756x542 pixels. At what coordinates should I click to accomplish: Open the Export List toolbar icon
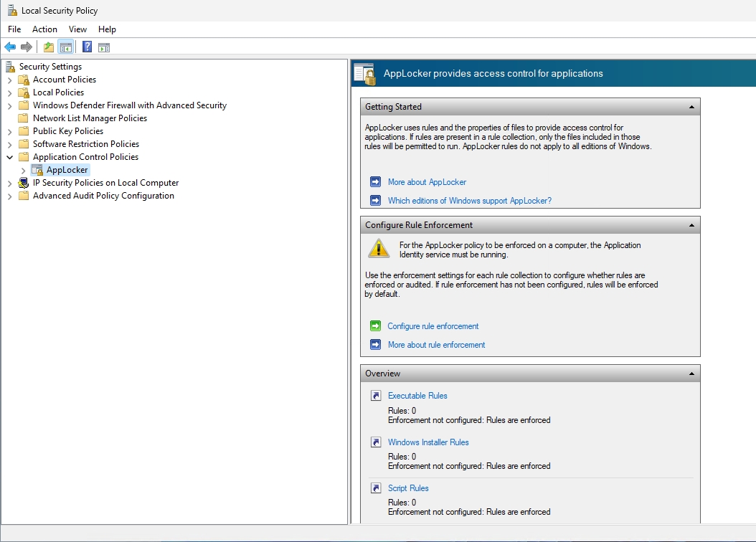click(47, 47)
